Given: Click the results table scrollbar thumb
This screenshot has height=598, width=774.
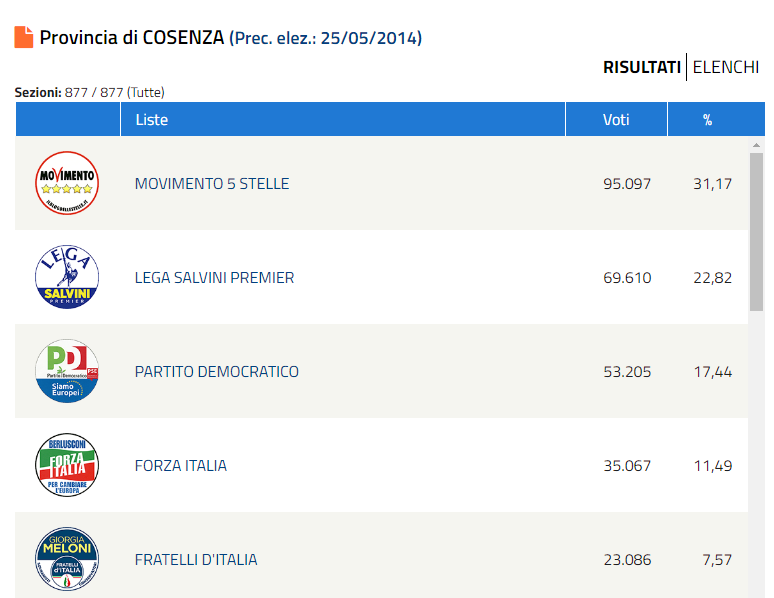Looking at the screenshot, I should tap(756, 232).
